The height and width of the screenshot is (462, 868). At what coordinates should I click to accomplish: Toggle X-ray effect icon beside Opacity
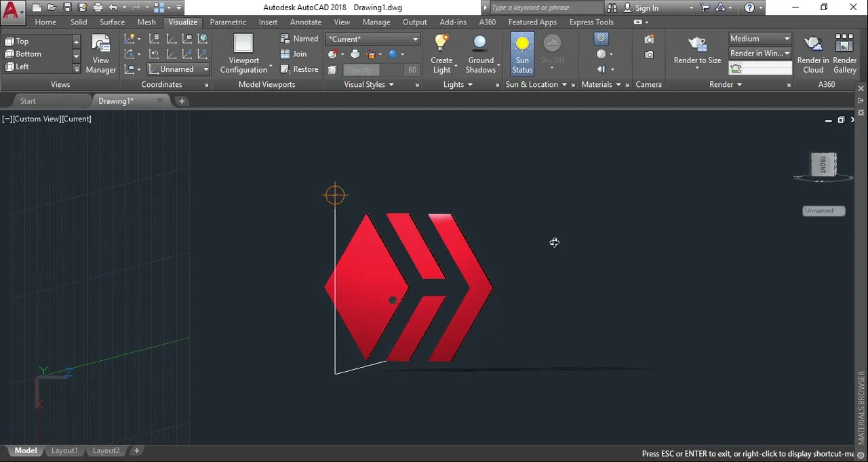[x=332, y=70]
